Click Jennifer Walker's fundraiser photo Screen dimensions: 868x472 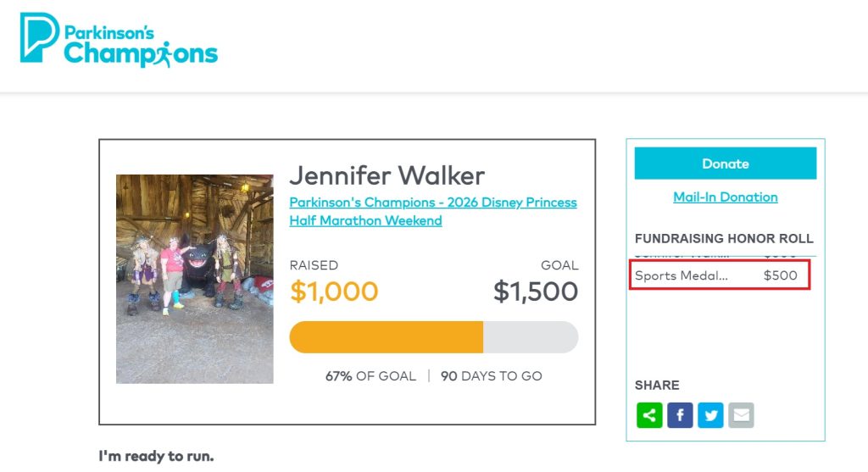[194, 279]
